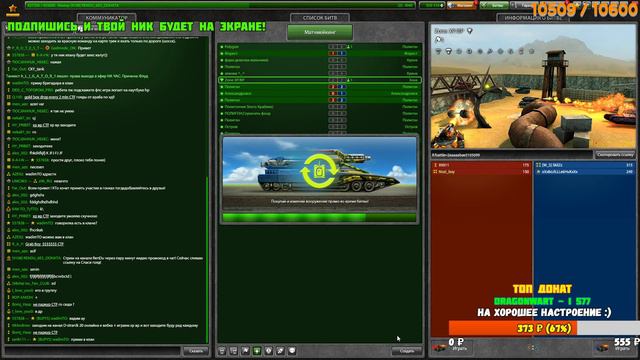Image resolution: width=640 pixels, height=360 pixels.
Task: Open the Магазин shop button
Action: coord(462,5)
